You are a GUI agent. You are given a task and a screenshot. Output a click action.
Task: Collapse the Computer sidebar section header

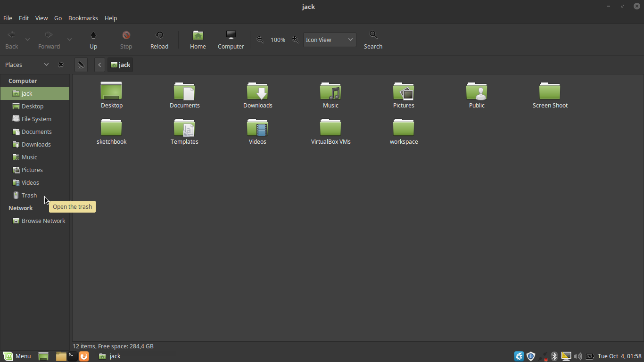pos(23,81)
